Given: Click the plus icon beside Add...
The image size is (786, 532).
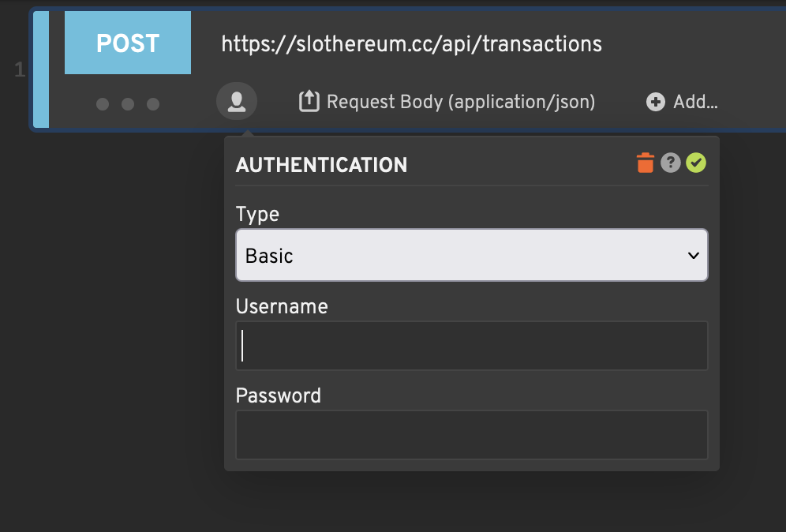Looking at the screenshot, I should pos(655,102).
